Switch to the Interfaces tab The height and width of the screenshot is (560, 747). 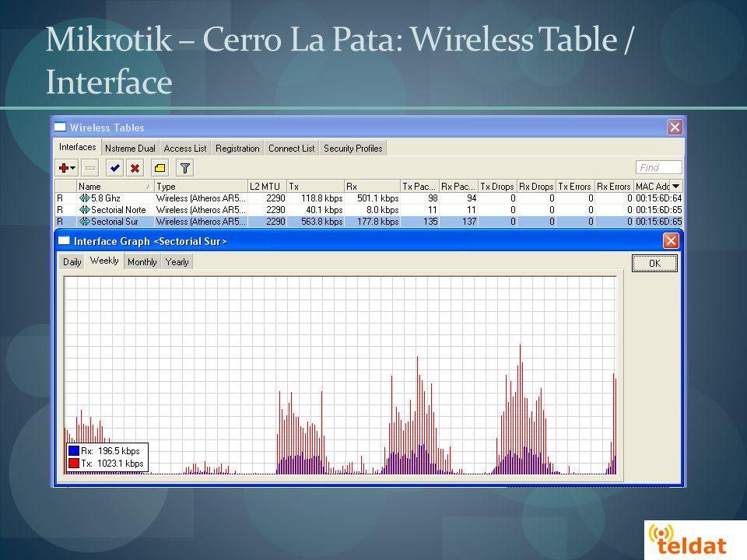[77, 147]
